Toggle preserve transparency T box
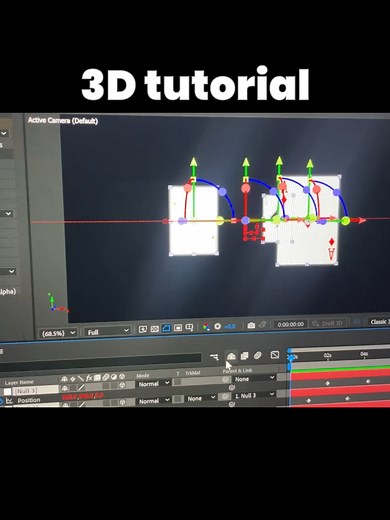The width and height of the screenshot is (390, 520). [179, 399]
